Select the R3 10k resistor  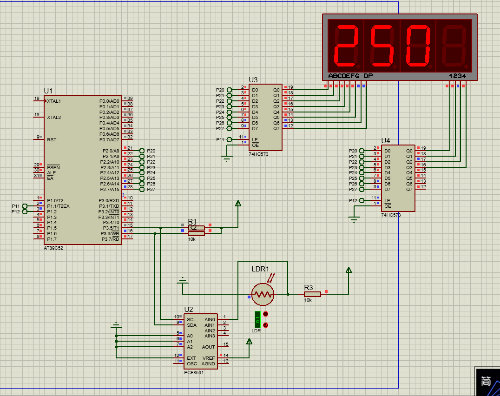312,294
